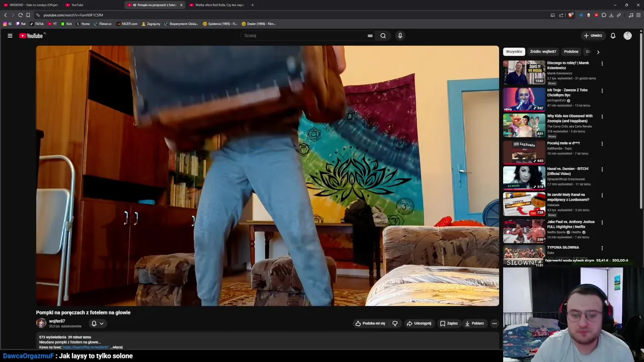Open options for Ile zarobił Mały Kanał video
Image resolution: width=644 pixels, height=362 pixels.
click(x=602, y=196)
